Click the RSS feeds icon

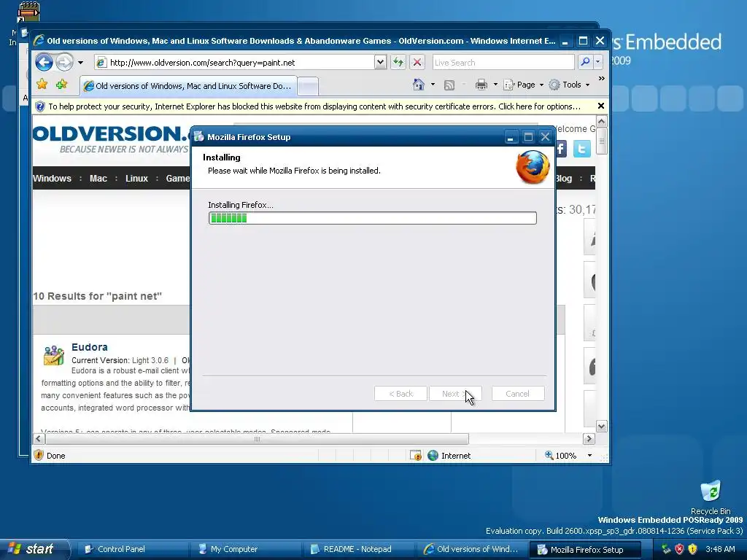tap(449, 85)
